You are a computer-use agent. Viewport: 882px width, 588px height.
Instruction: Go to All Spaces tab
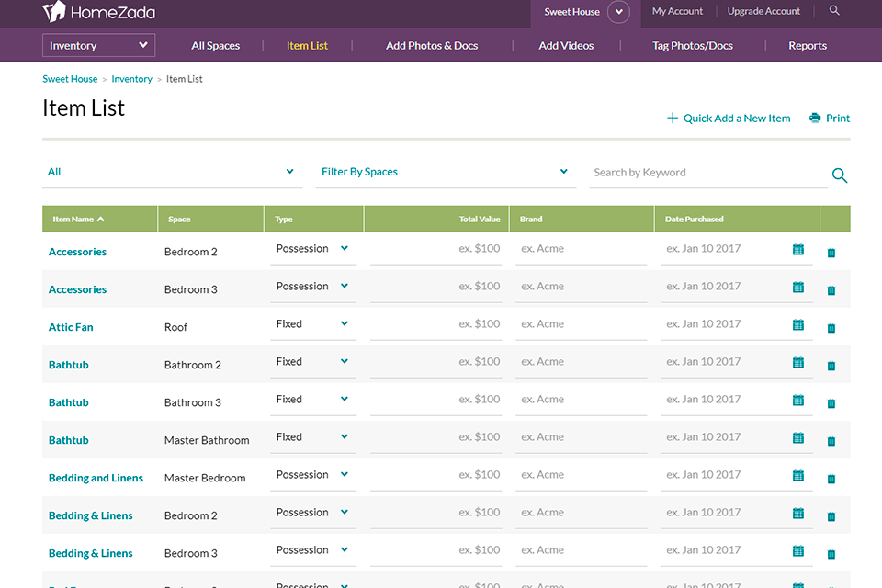215,46
